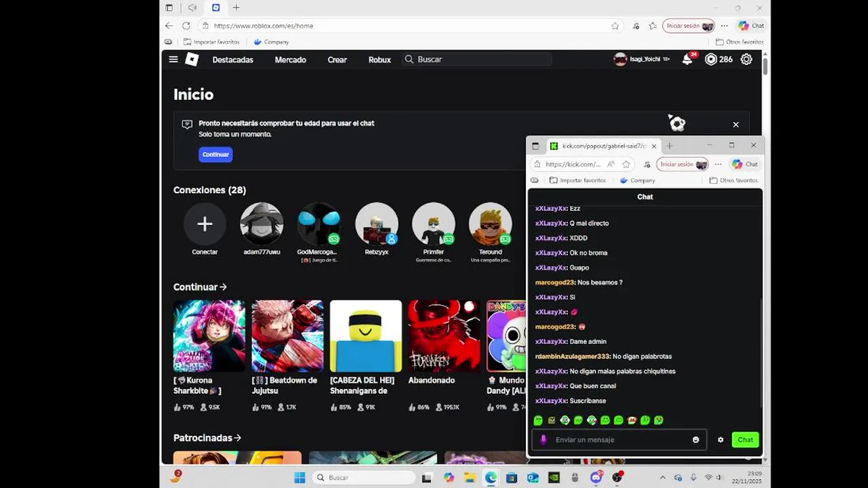Open Crear in Roblox navbar
Viewport: 868px width, 488px height.
337,60
